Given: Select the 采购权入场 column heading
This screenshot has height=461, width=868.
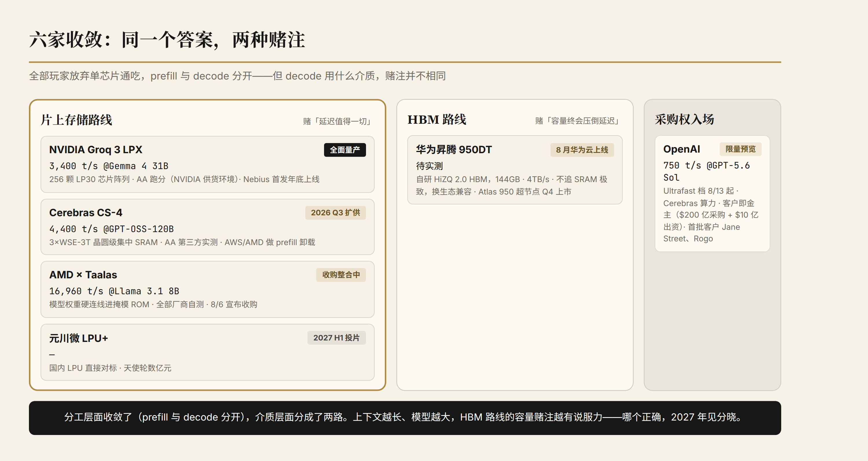Looking at the screenshot, I should [684, 119].
